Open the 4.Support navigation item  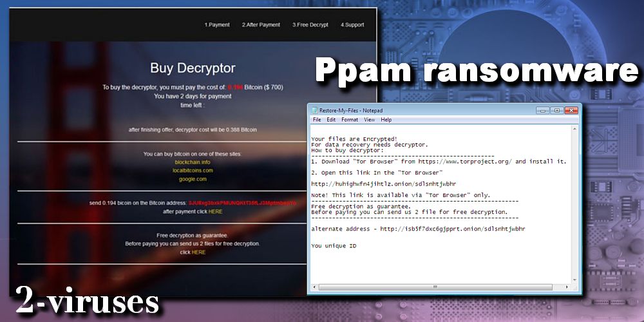click(352, 25)
